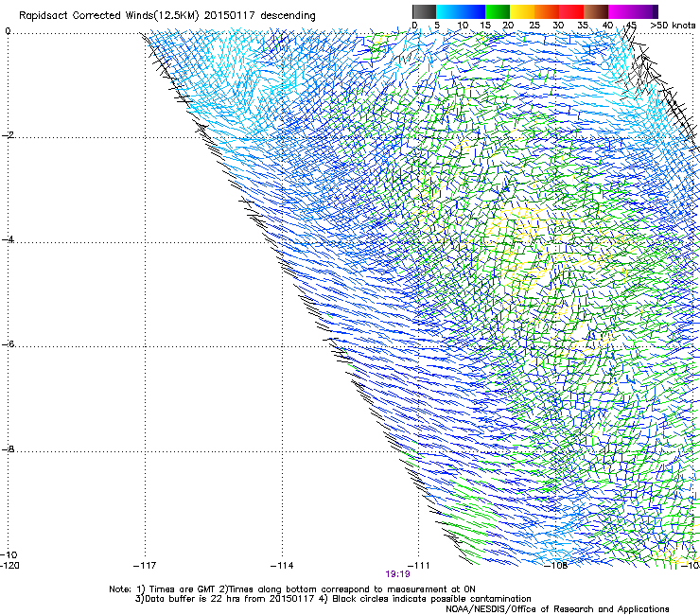Click the '>50 knots' legend label
700x615 pixels.
(673, 26)
